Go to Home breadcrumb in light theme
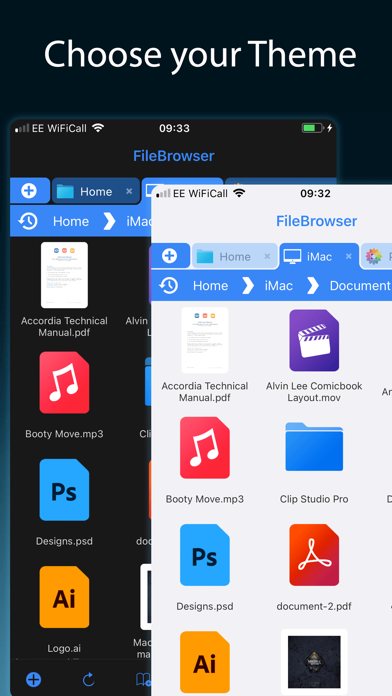This screenshot has width=392, height=696. 210,285
